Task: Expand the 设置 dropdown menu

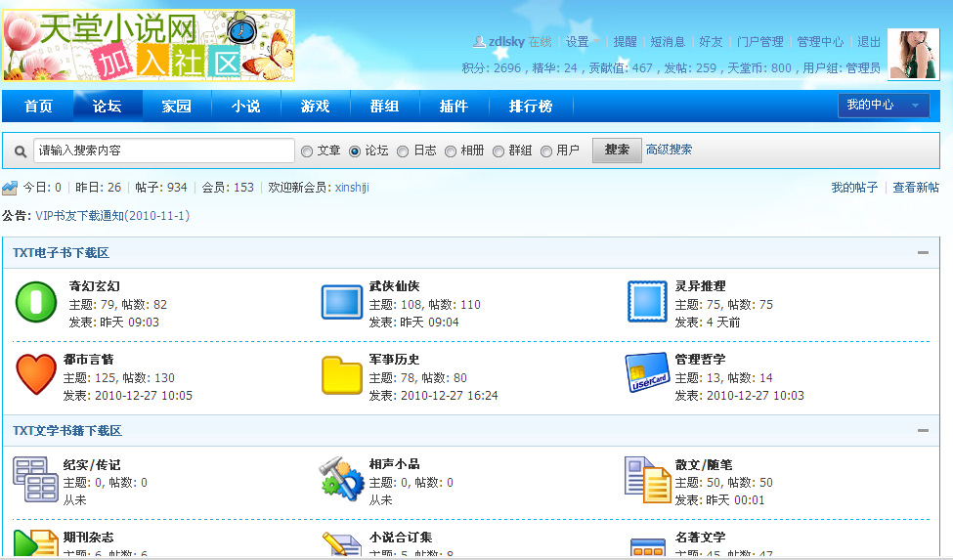Action: [583, 41]
